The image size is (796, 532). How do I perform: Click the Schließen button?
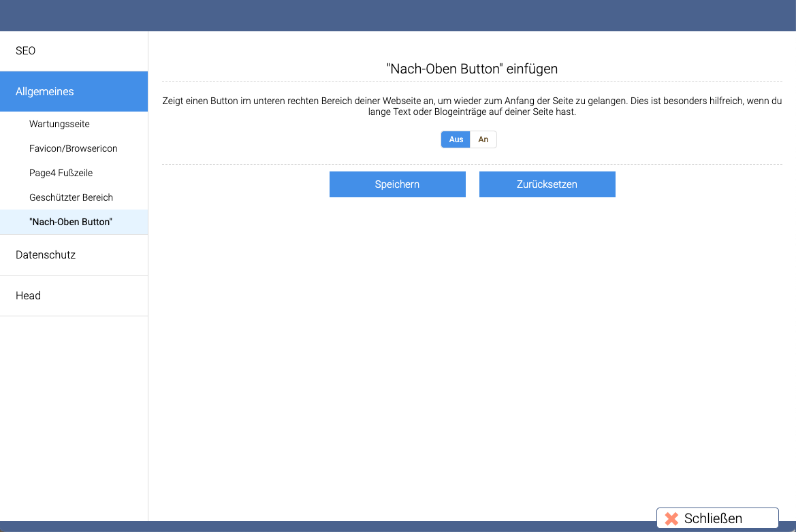(717, 518)
